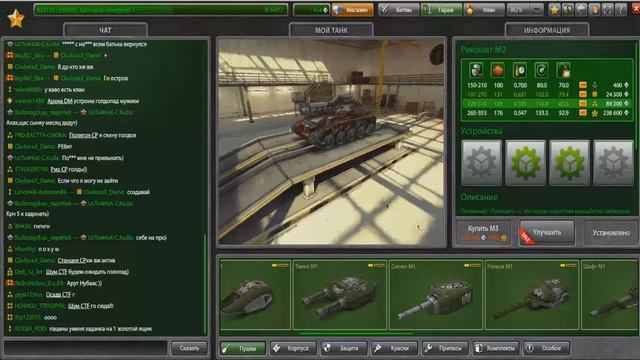
Task: Select the Твинс M1 turret card
Action: tap(340, 295)
